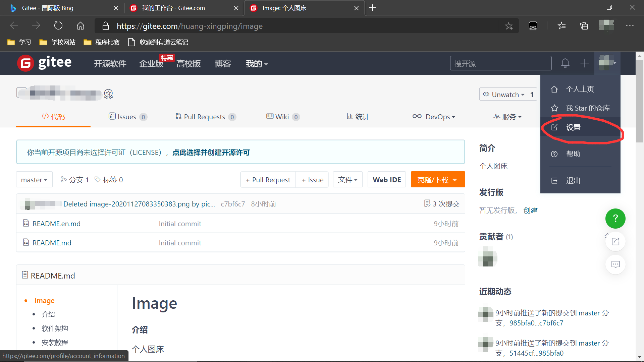
Task: Open the notifications bell icon
Action: tap(565, 63)
